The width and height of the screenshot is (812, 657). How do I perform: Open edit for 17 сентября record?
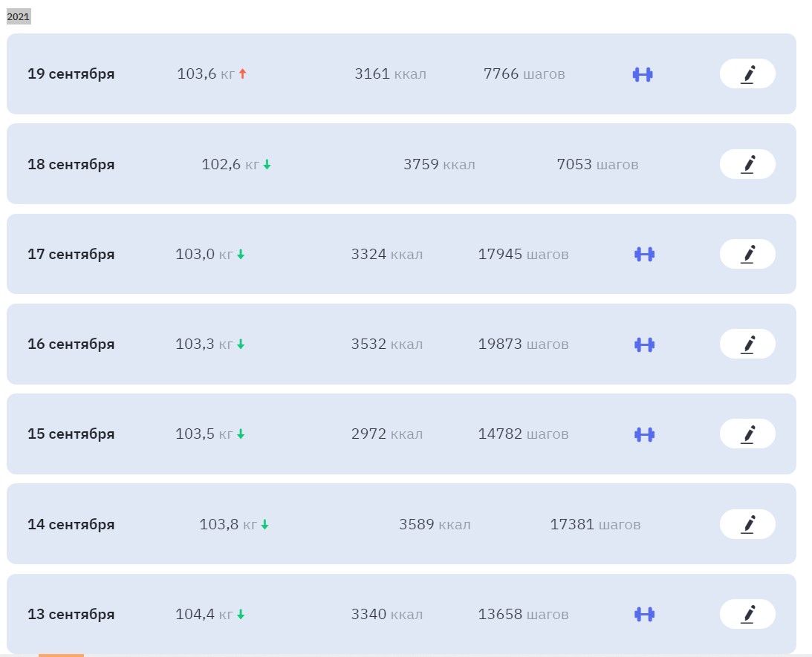tap(747, 254)
